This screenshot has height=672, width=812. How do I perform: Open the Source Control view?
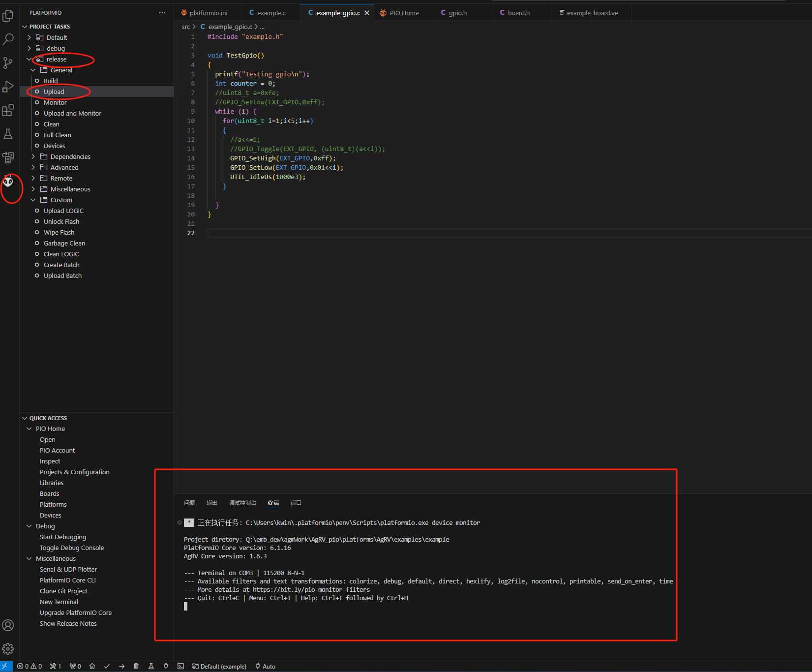(8, 63)
